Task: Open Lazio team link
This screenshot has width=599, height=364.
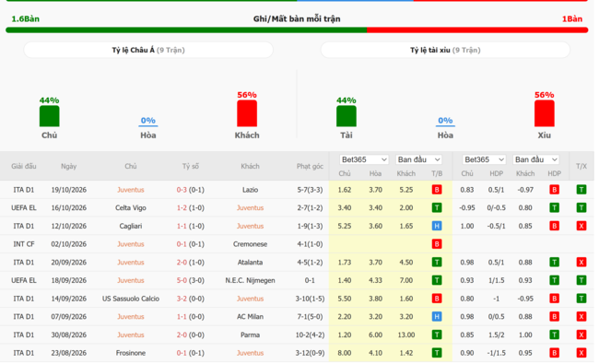Action: pyautogui.click(x=251, y=190)
